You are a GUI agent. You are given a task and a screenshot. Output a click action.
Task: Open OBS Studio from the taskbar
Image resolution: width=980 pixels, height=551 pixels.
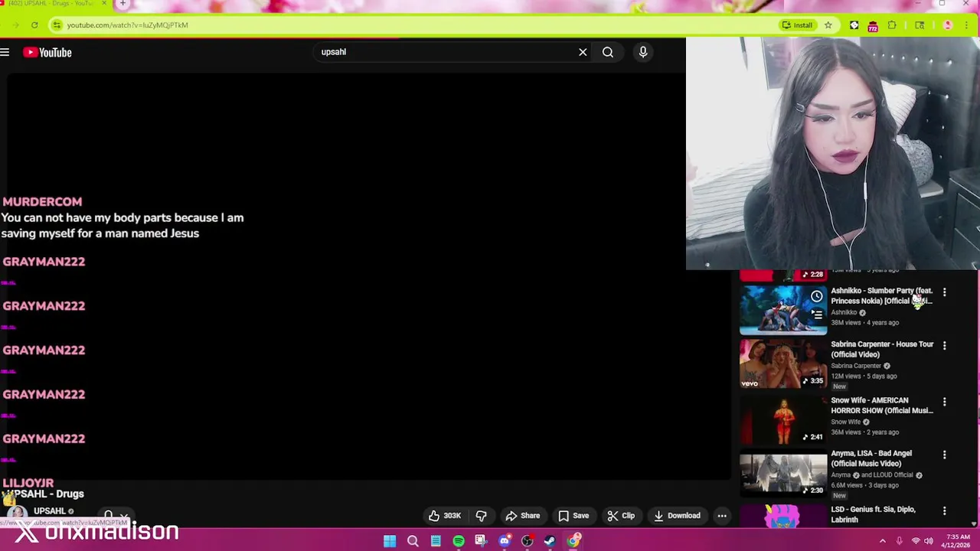(x=528, y=541)
